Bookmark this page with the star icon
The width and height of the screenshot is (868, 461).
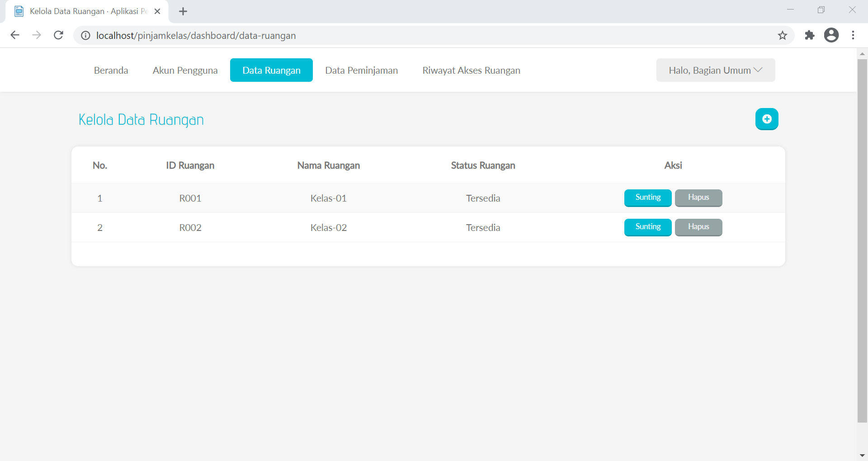pyautogui.click(x=783, y=35)
